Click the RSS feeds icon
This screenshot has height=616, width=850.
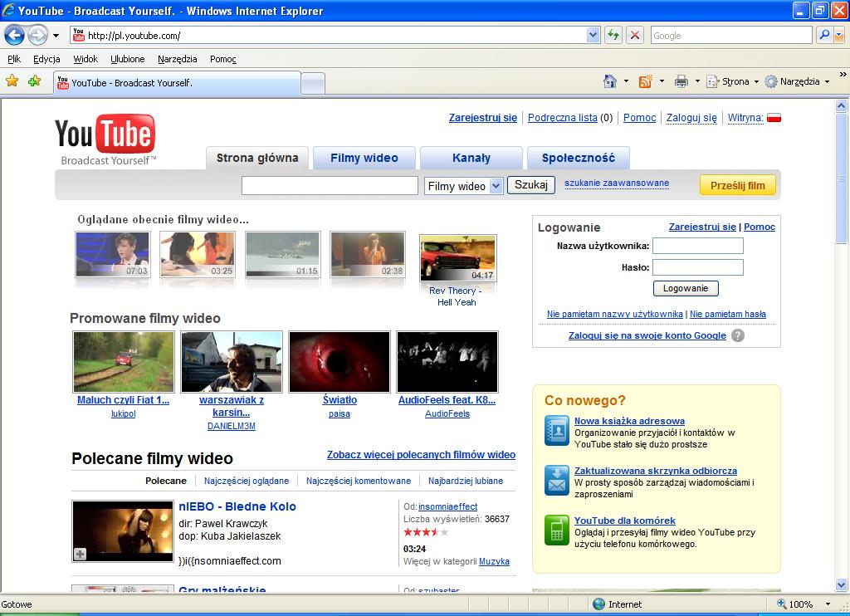pyautogui.click(x=645, y=81)
